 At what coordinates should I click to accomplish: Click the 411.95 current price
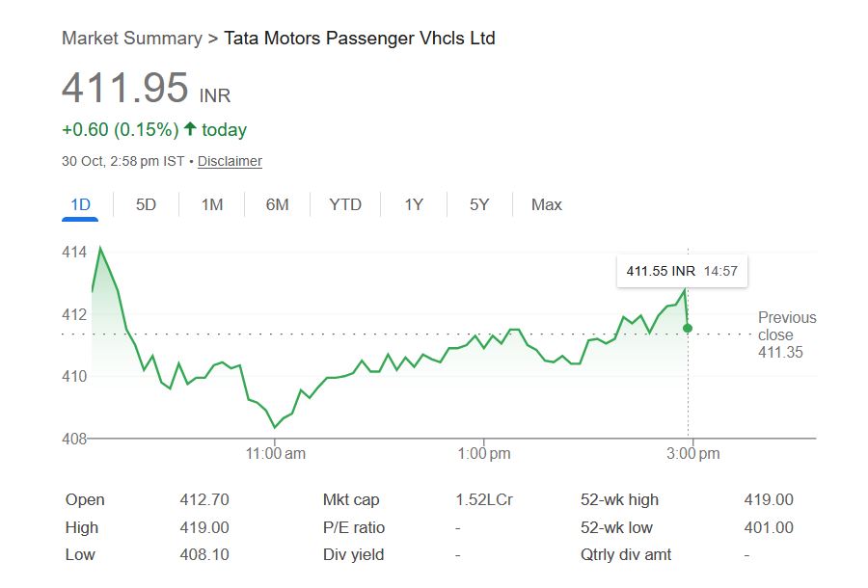click(125, 89)
